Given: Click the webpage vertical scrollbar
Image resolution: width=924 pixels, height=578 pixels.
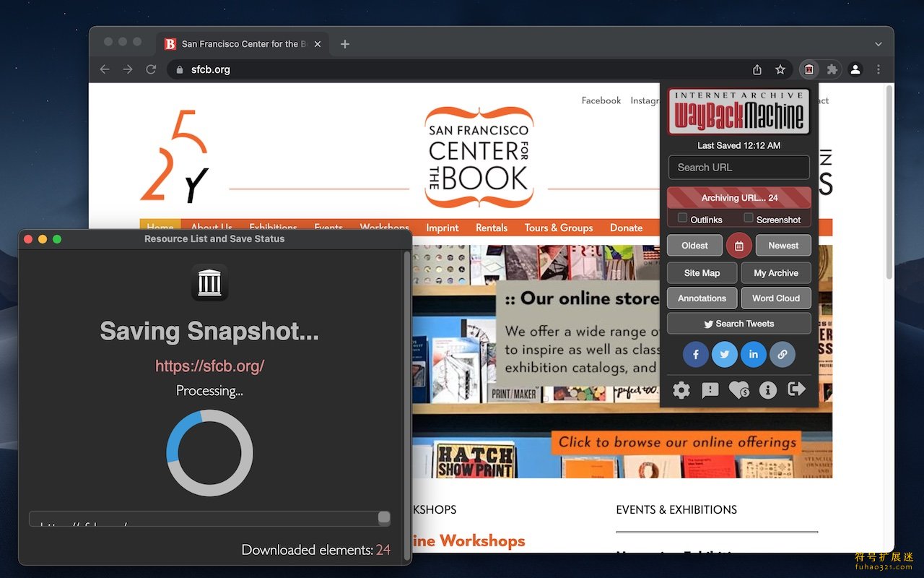Looking at the screenshot, I should pos(889,181).
